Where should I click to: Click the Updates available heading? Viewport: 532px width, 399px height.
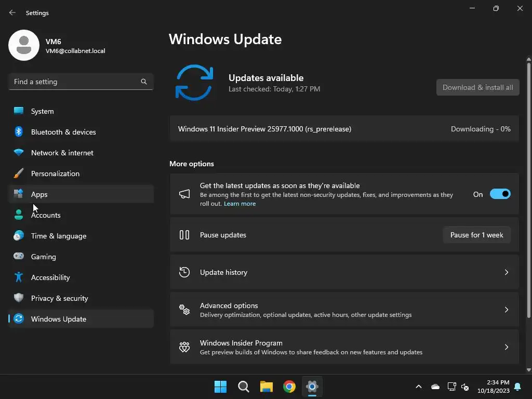266,78
